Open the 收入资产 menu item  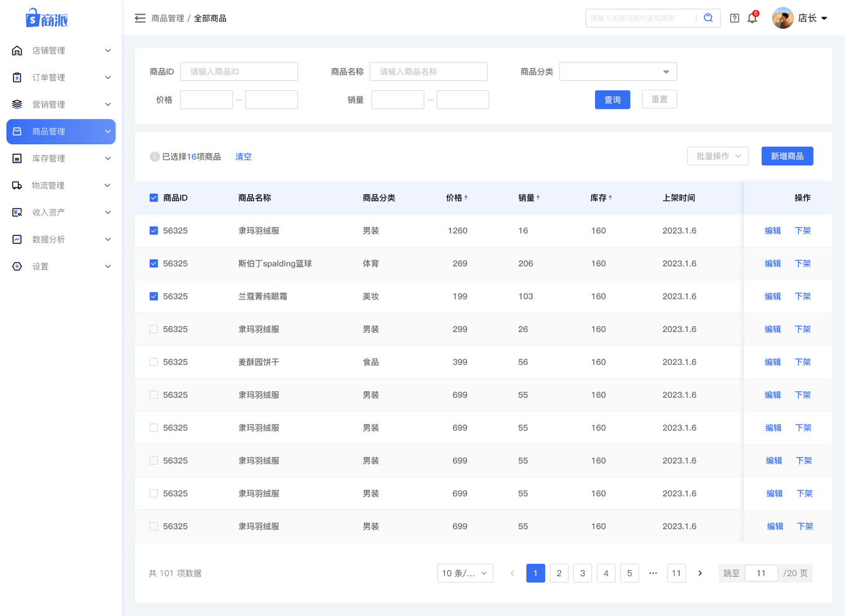pos(61,212)
